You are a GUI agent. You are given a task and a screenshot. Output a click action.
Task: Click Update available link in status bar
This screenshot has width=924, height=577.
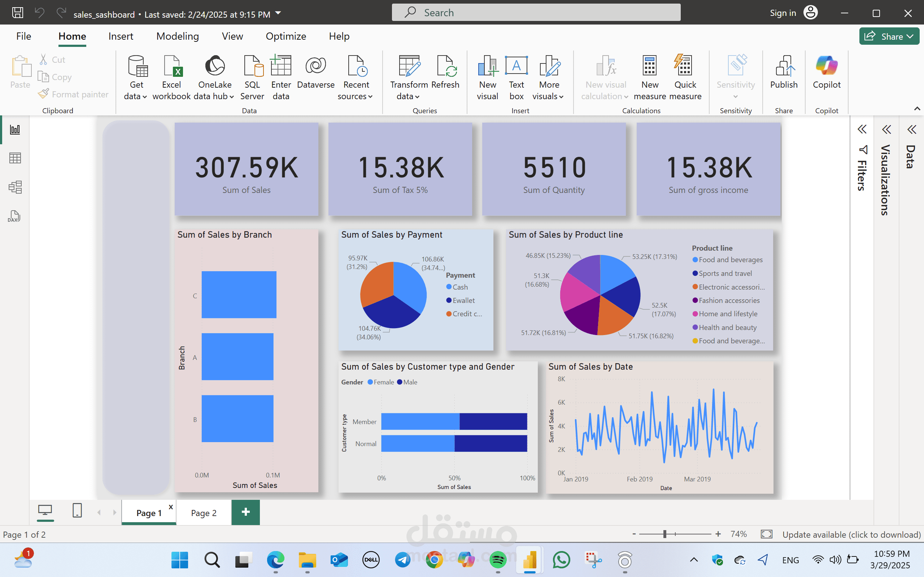[x=851, y=534]
